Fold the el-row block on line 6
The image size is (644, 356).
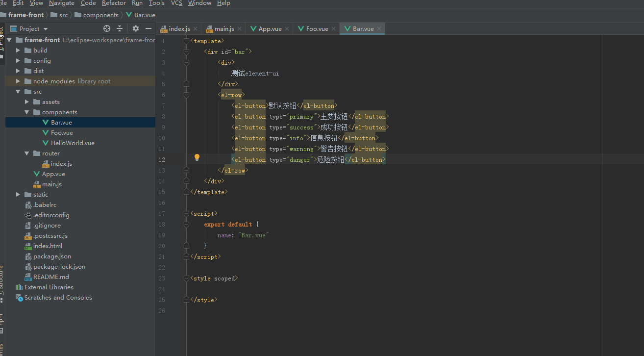[x=186, y=95]
